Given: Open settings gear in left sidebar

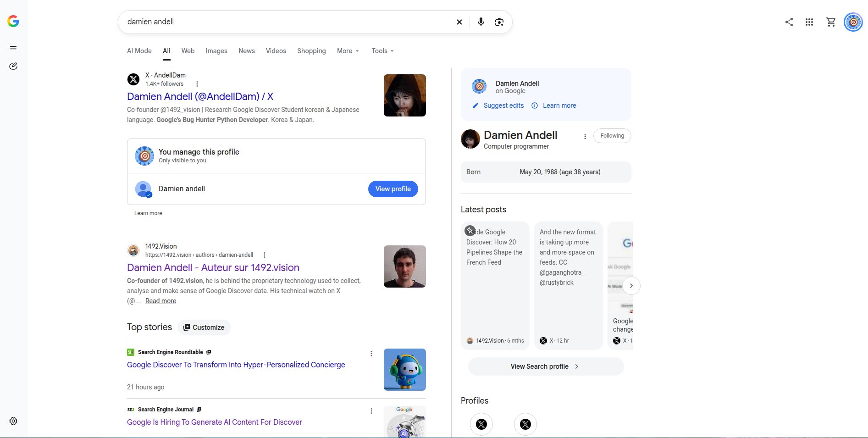Looking at the screenshot, I should (13, 421).
